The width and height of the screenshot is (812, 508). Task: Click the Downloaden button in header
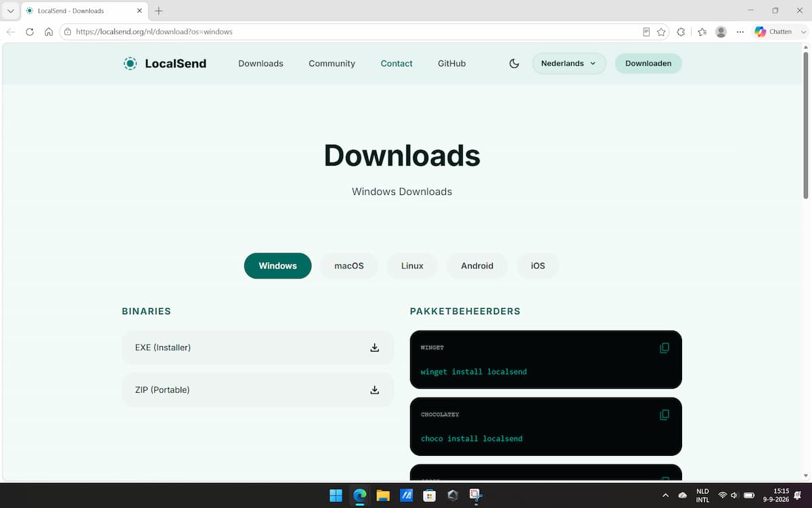click(648, 64)
